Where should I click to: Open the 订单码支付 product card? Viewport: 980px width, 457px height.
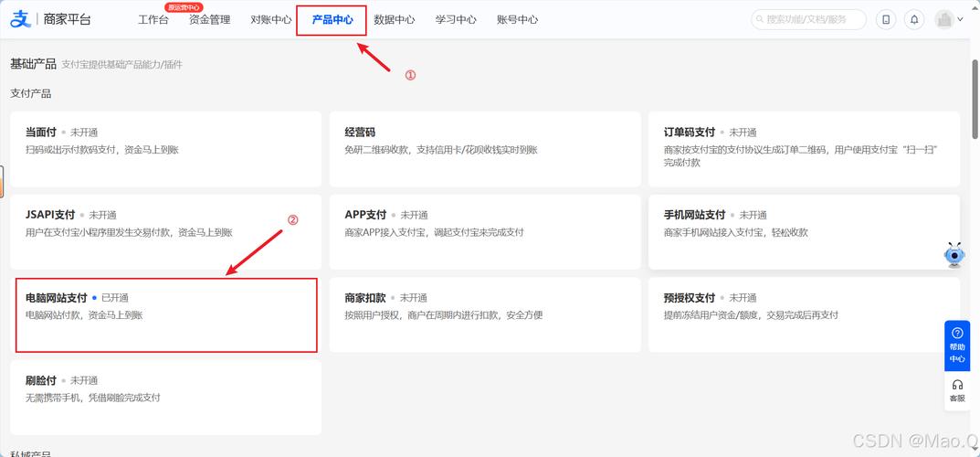(x=804, y=149)
